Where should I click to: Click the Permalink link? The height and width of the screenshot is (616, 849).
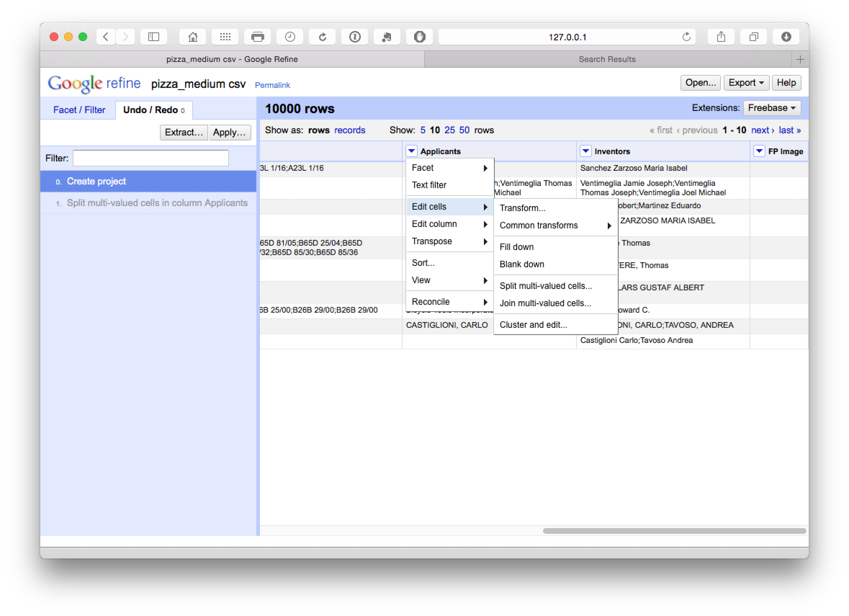[x=272, y=85]
